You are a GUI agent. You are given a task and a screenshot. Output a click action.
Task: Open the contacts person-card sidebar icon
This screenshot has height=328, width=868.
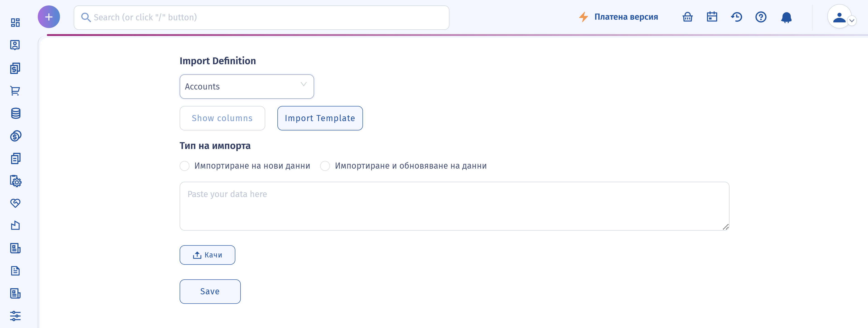click(x=15, y=45)
